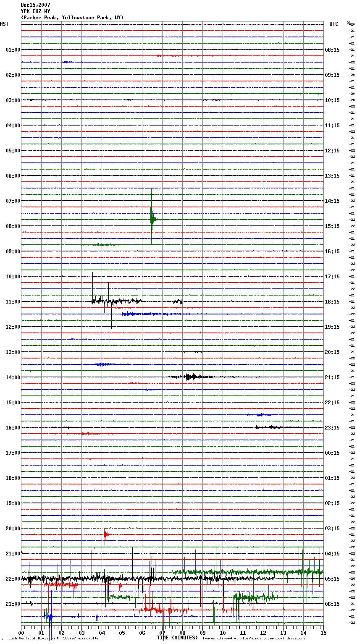Image resolution: width=357 pixels, height=644 pixels.
Task: Click the 10:15 UTC time label
Action: pos(332,100)
